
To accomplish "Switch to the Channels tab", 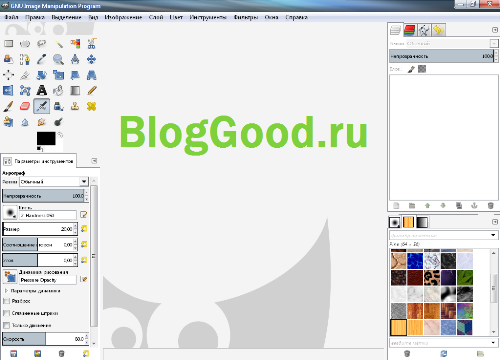I will coord(410,30).
